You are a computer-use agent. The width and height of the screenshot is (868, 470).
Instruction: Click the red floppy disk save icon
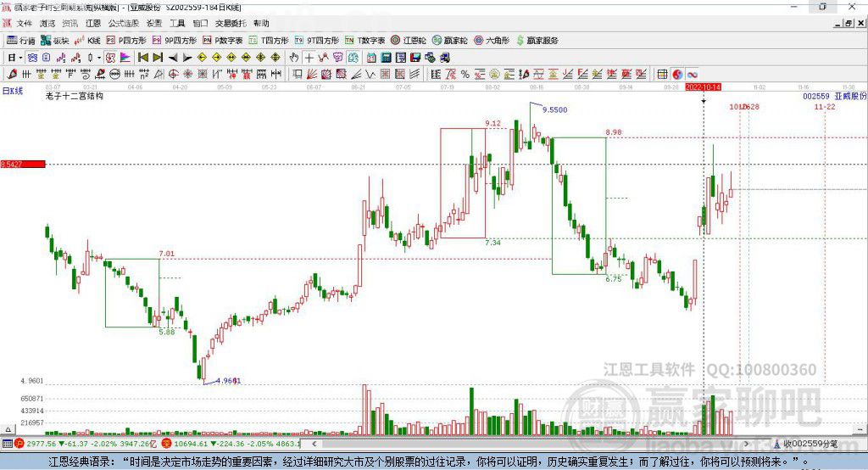415,58
